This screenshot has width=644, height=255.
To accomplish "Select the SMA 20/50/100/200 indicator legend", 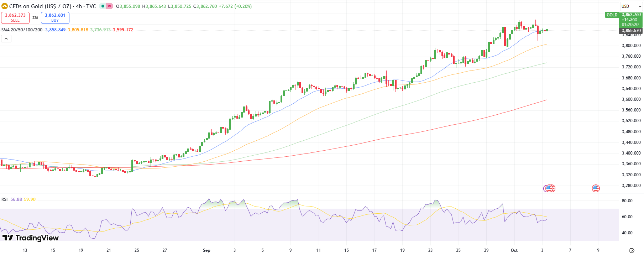I will [x=22, y=30].
